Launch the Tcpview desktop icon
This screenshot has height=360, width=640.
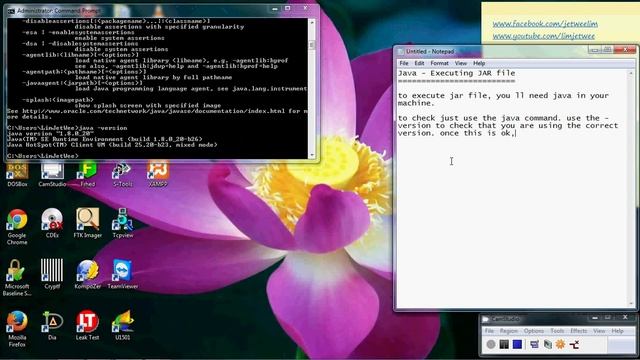[122, 223]
